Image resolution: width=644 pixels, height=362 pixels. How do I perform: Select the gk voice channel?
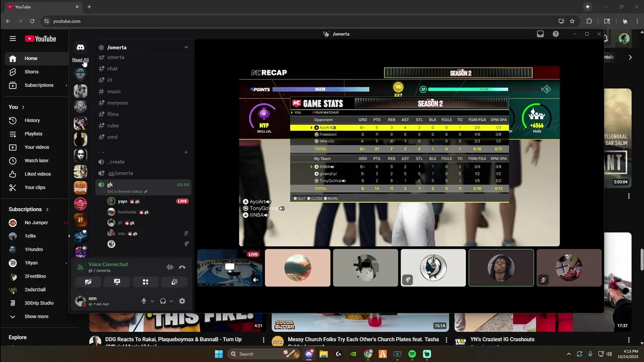click(143, 188)
